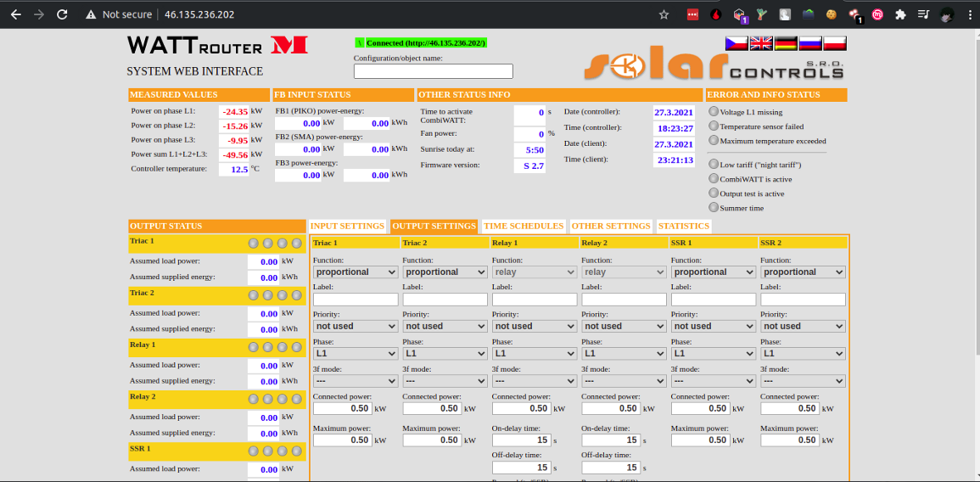
Task: Open SSR 1 3f mode dropdown
Action: point(714,381)
